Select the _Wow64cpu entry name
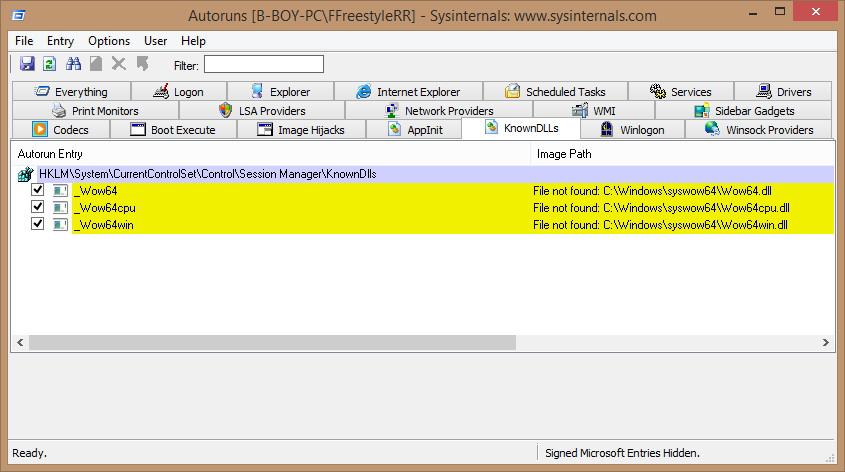Viewport: 845px width, 472px height. [105, 208]
